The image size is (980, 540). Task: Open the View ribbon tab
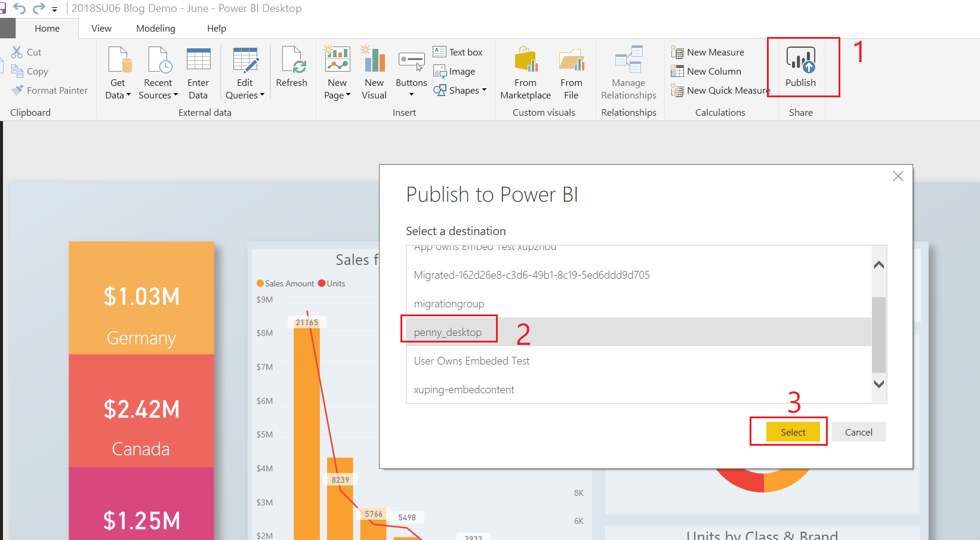tap(101, 29)
